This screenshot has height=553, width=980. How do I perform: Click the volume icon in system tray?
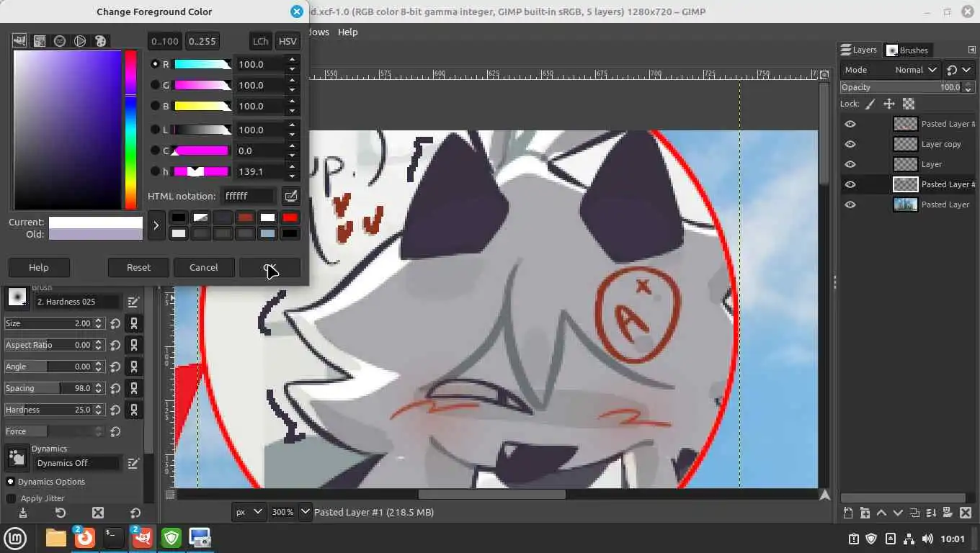927,539
